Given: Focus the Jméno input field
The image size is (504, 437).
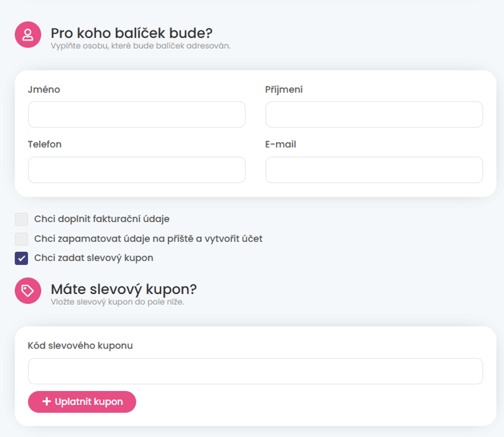Looking at the screenshot, I should pyautogui.click(x=137, y=114).
